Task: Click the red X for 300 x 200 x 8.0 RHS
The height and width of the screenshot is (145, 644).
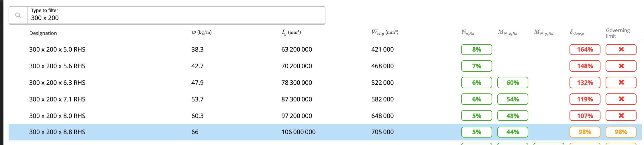Action: click(x=621, y=116)
